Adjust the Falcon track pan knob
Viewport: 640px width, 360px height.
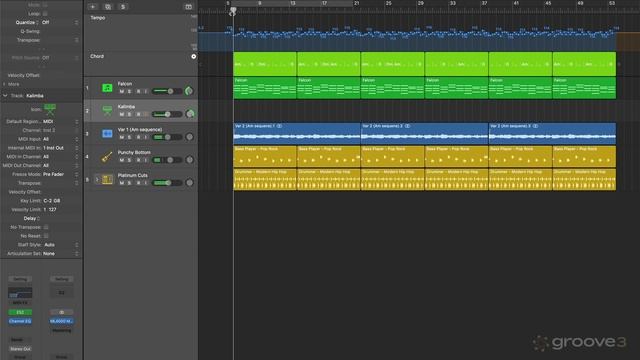tap(189, 91)
